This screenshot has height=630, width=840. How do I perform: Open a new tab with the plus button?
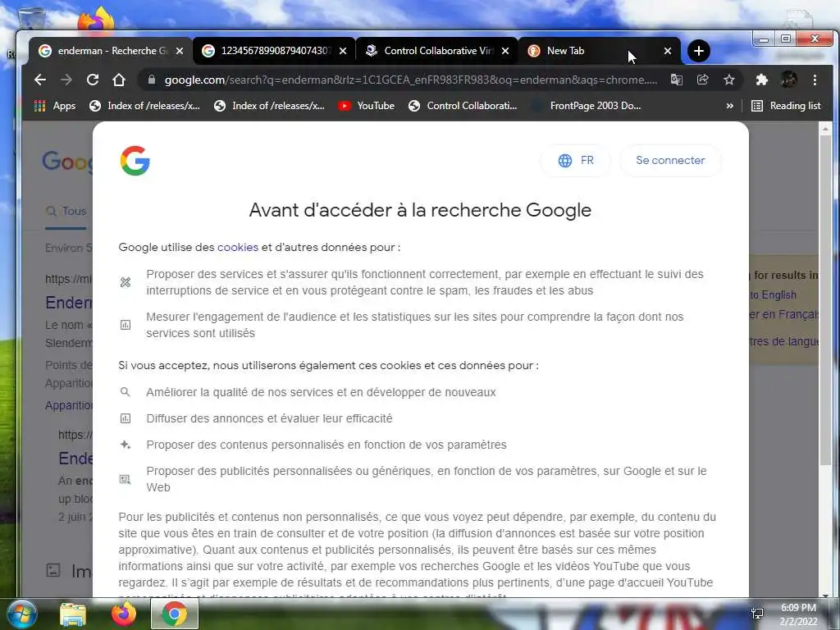coord(699,51)
